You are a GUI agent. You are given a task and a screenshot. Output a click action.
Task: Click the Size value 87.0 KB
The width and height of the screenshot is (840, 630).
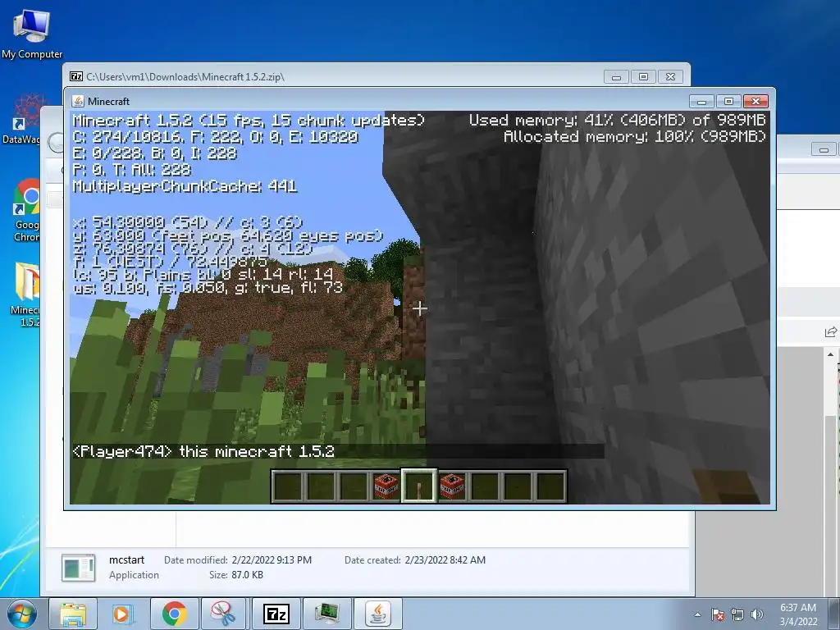coord(247,575)
